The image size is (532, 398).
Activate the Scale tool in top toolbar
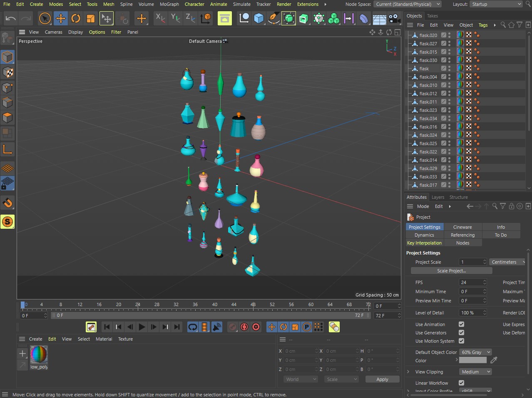pyautogui.click(x=90, y=18)
